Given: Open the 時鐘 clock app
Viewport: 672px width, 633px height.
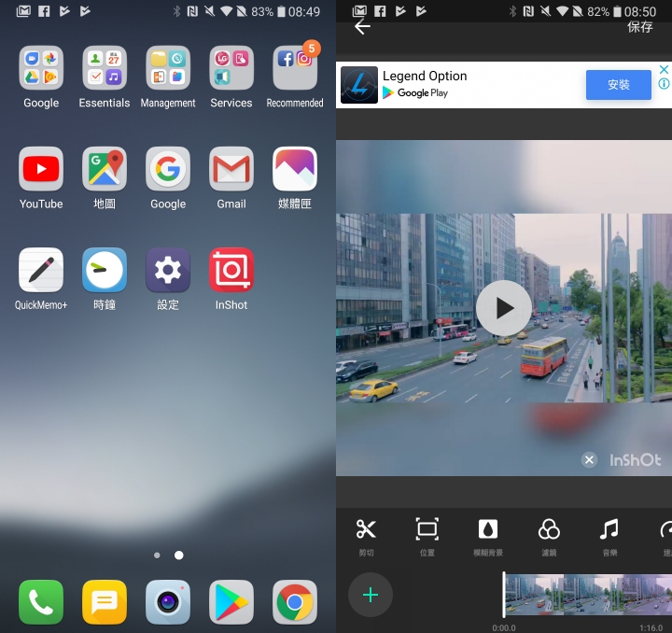Looking at the screenshot, I should click(x=105, y=270).
